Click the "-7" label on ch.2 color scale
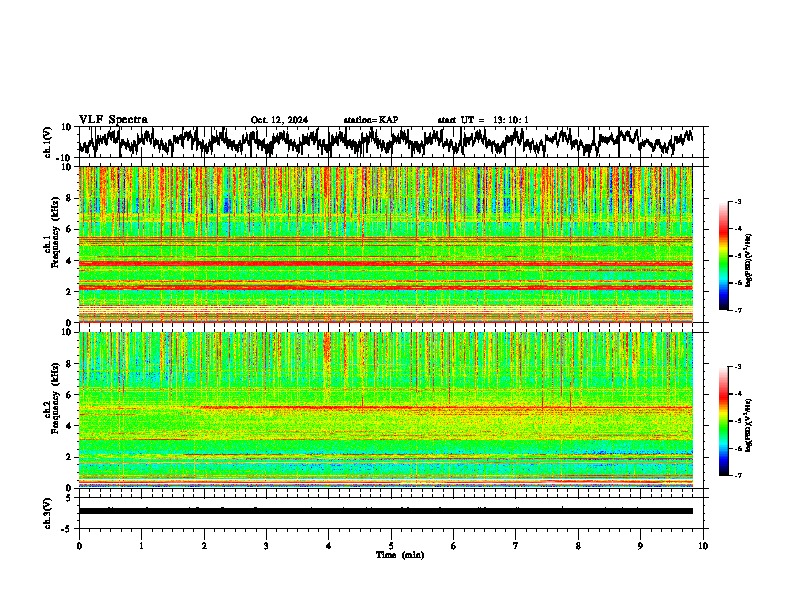This screenshot has height=612, width=792. click(x=737, y=476)
